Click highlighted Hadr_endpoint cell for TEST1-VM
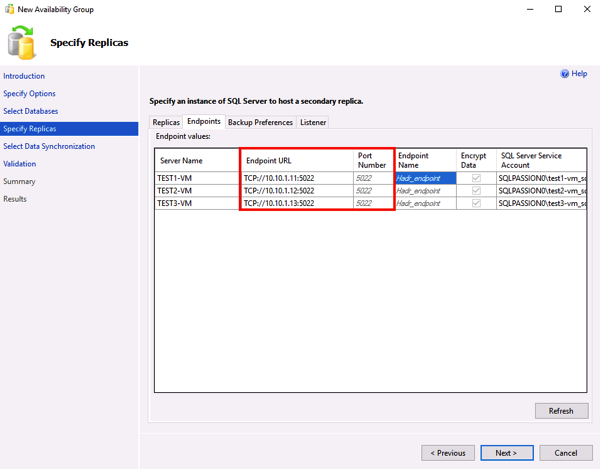 coord(426,178)
